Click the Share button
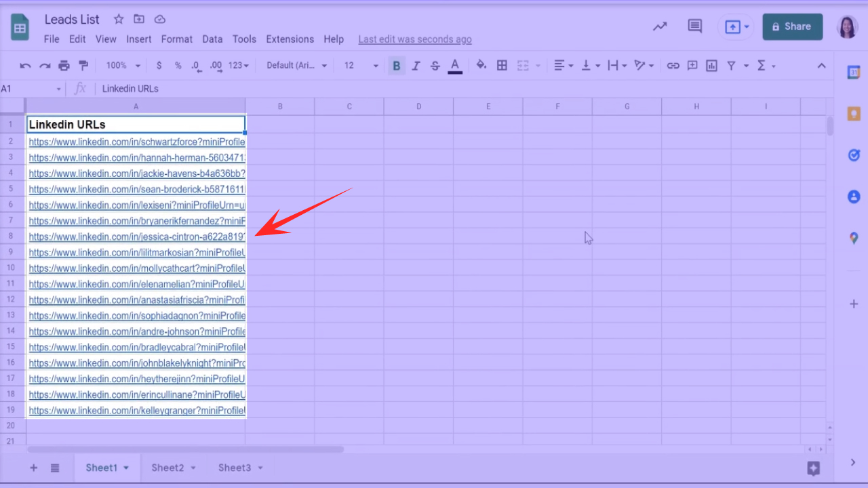This screenshot has height=488, width=868. click(792, 26)
